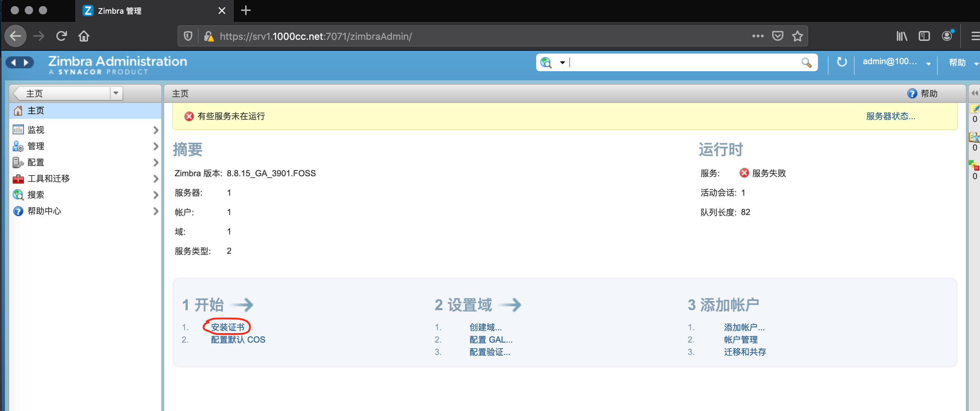Open 配置 in the sidebar
This screenshot has height=411, width=980.
36,162
